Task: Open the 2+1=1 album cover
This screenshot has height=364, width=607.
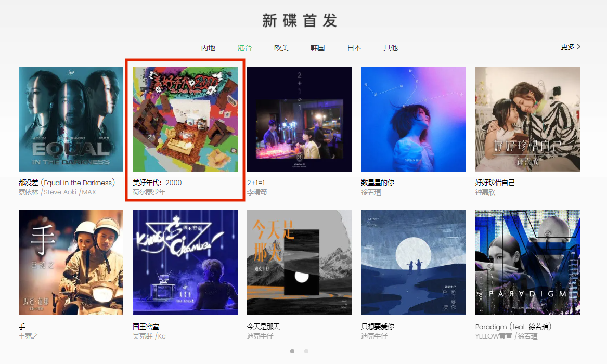Action: 299,119
